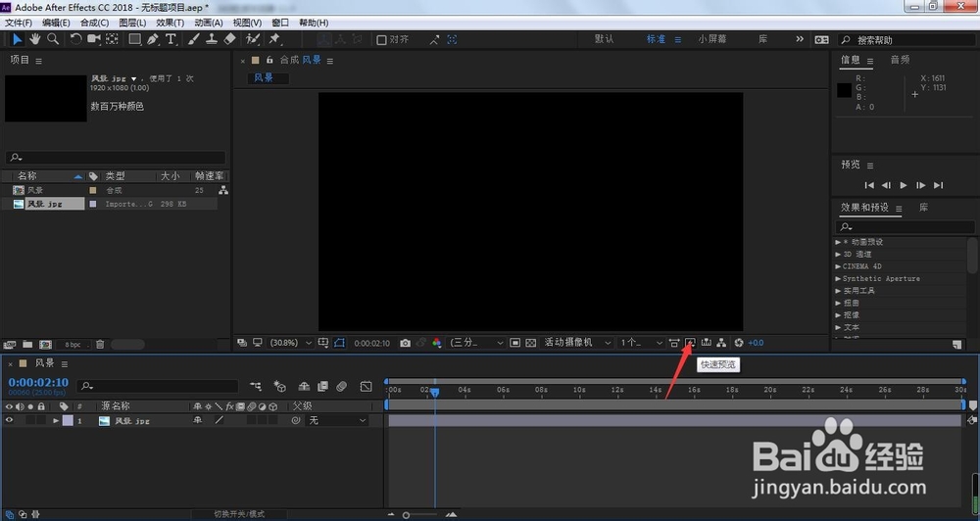This screenshot has width=980, height=521.
Task: Toggle frame blending for timeline layers
Action: [322, 387]
